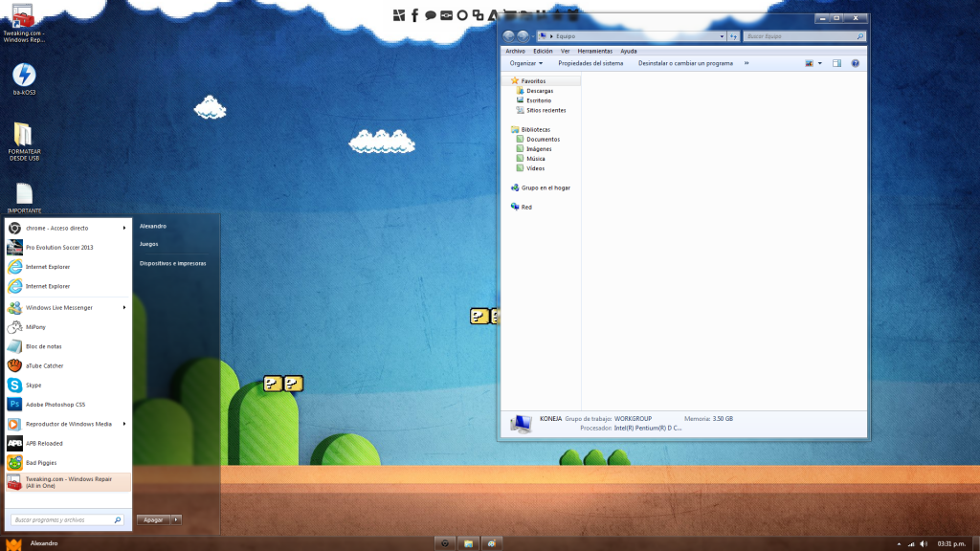
Task: Open Skype from Start menu
Action: point(68,385)
